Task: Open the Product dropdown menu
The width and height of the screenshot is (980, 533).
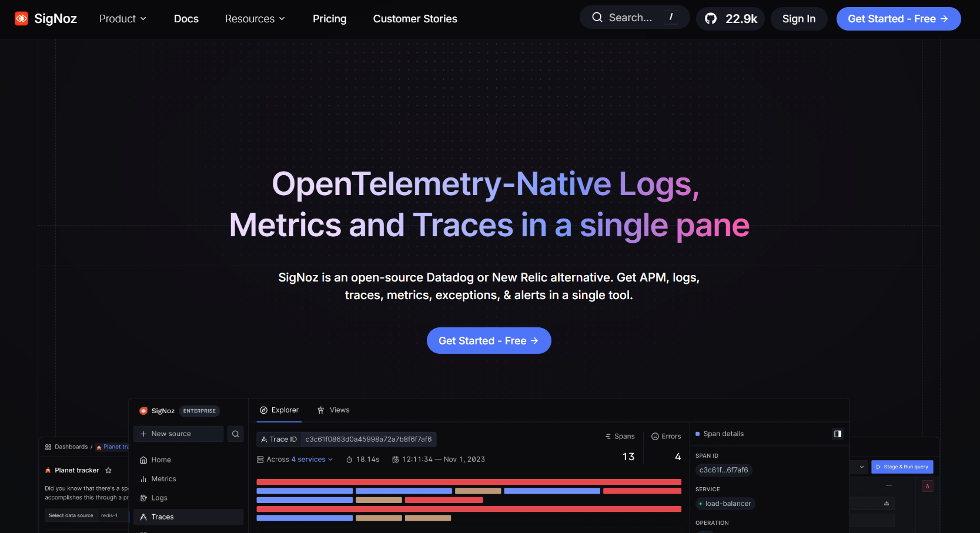Action: click(x=122, y=19)
